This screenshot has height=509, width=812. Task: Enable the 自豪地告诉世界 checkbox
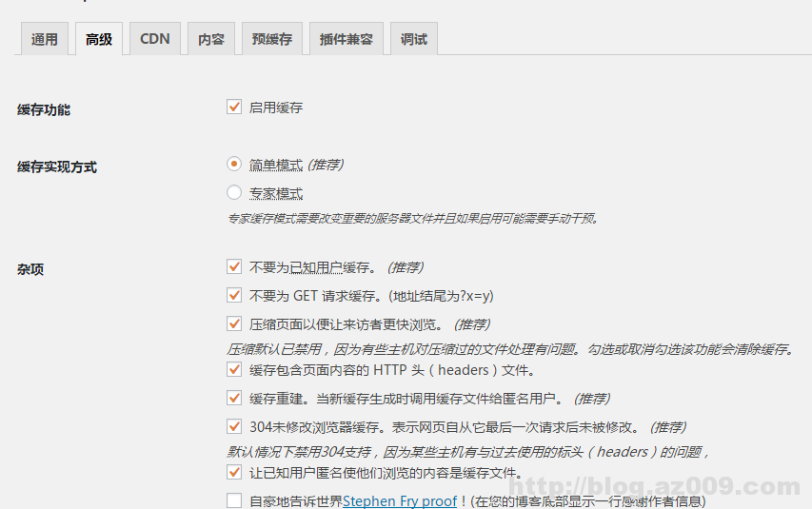[234, 500]
